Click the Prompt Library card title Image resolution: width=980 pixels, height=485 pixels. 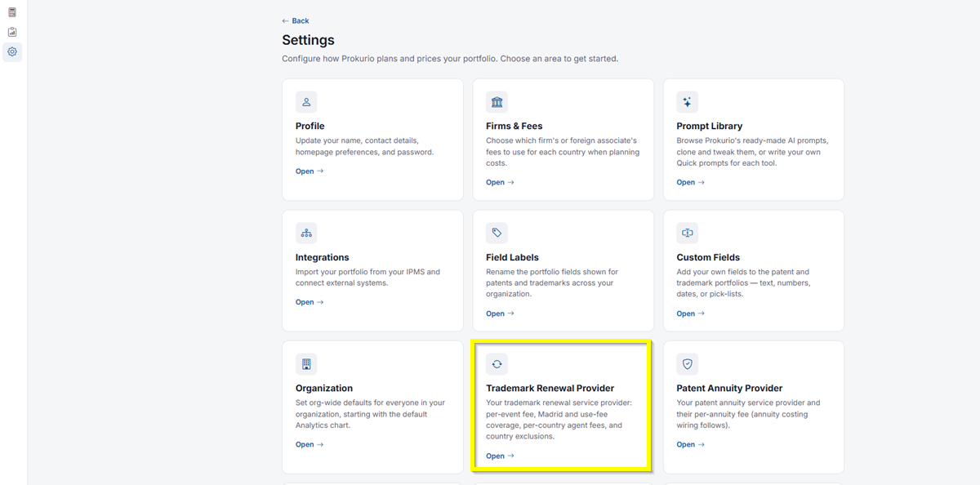pos(710,126)
